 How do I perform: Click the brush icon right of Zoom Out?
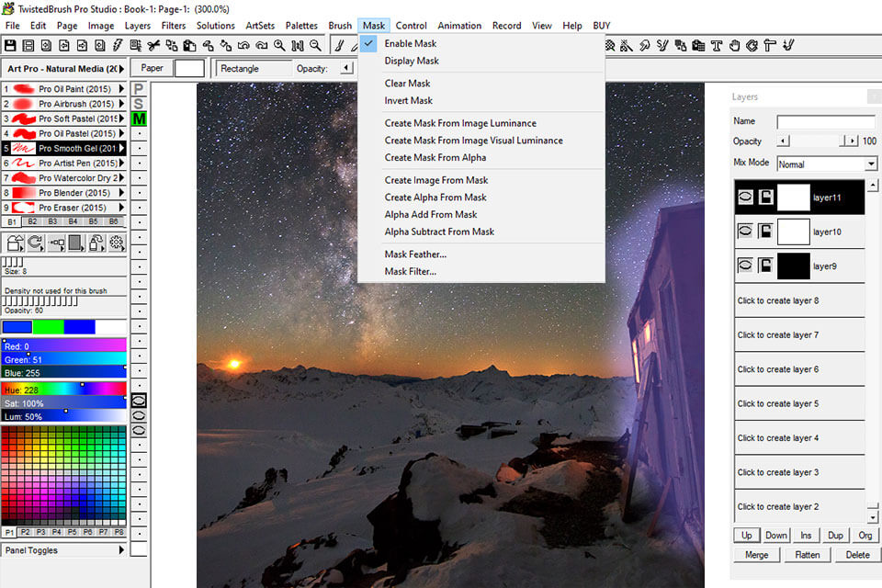click(340, 46)
